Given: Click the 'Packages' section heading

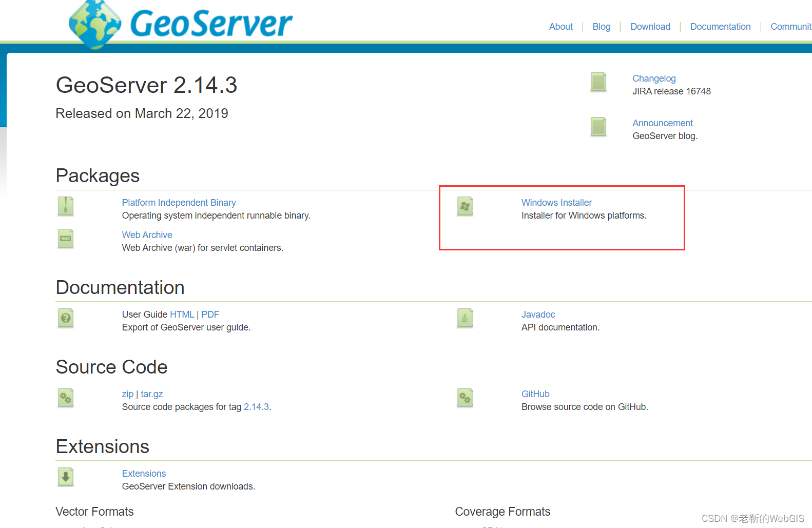Looking at the screenshot, I should tap(98, 175).
